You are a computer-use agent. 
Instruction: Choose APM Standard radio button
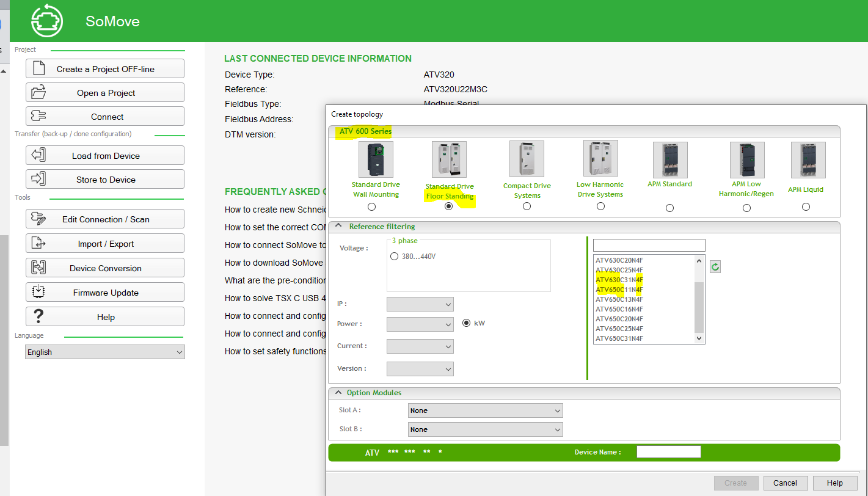(x=669, y=208)
